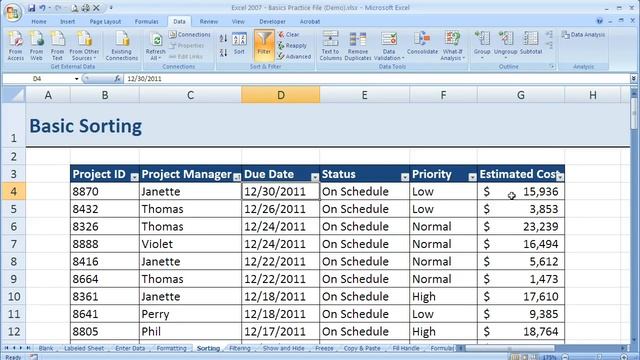This screenshot has height=360, width=640.
Task: Select column D header
Action: click(280, 95)
